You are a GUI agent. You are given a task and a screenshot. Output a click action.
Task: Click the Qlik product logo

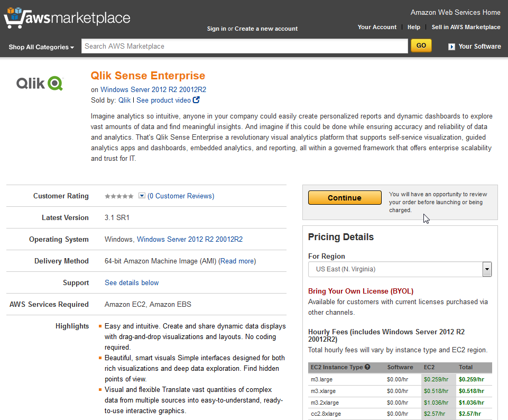pos(40,83)
